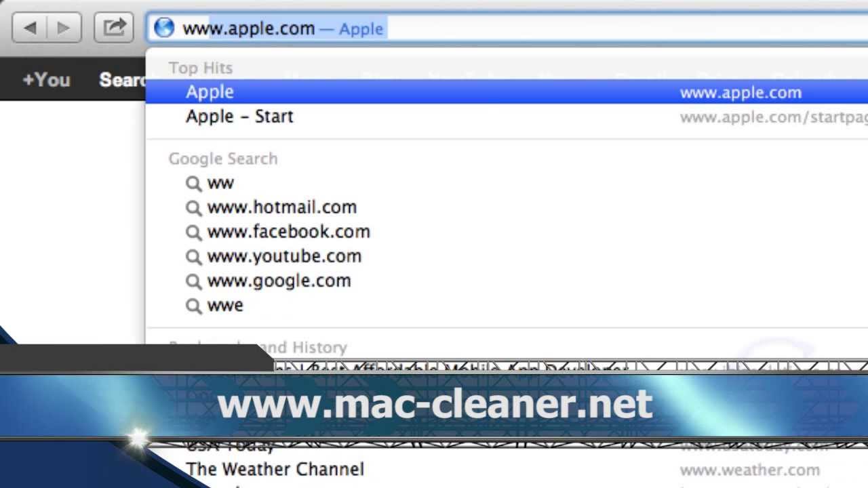Viewport: 868px width, 488px height.
Task: Click the globe icon in address bar
Action: point(164,28)
